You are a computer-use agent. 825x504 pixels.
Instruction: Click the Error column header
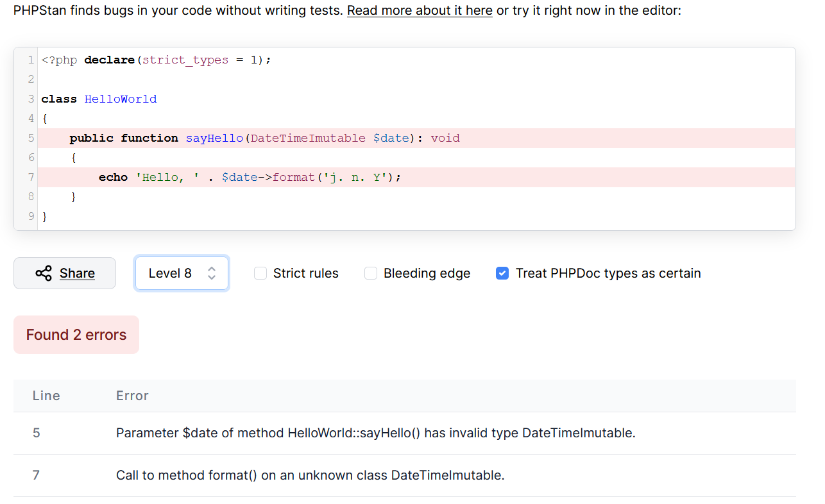[x=132, y=396]
